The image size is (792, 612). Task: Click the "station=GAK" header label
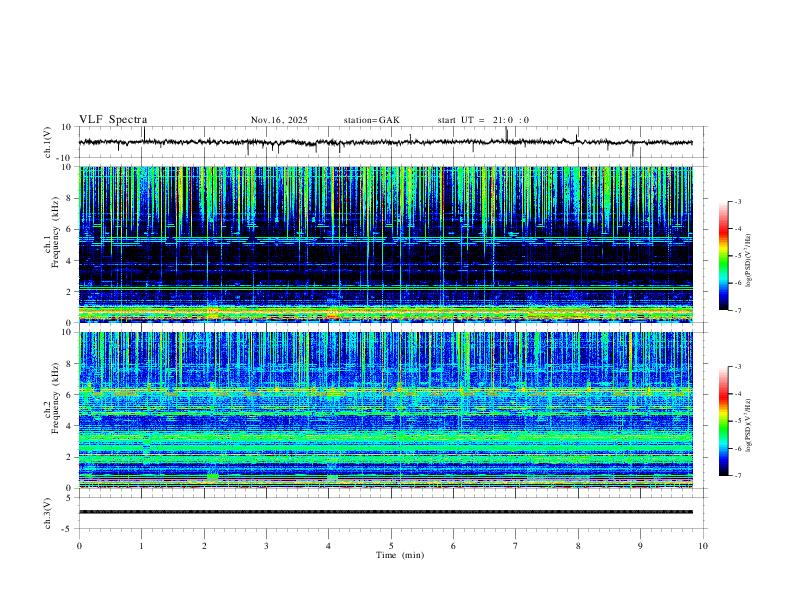coord(371,120)
